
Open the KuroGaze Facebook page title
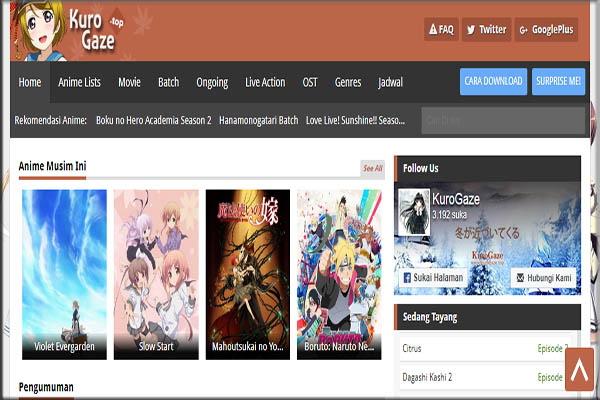coord(456,199)
